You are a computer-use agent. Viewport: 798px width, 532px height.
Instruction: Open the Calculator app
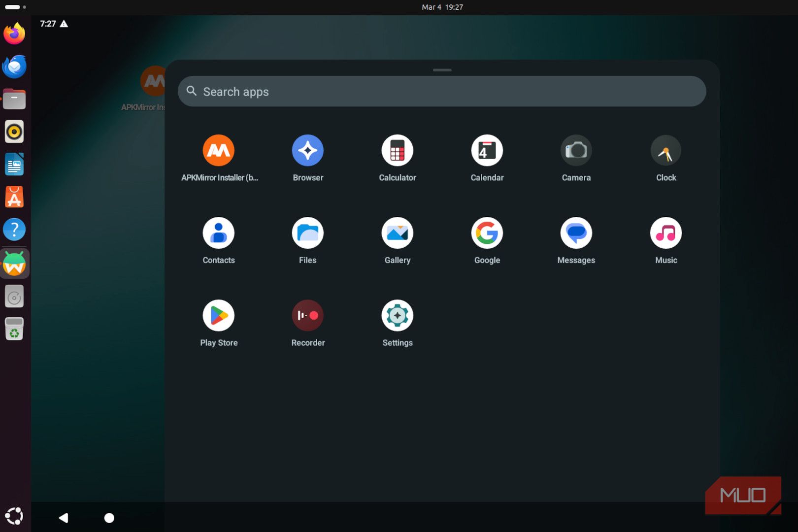tap(398, 150)
